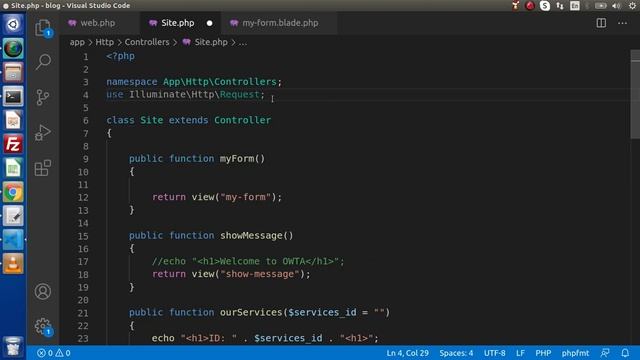Change indentation via Spaces: 4
The width and height of the screenshot is (640, 360).
tap(456, 353)
